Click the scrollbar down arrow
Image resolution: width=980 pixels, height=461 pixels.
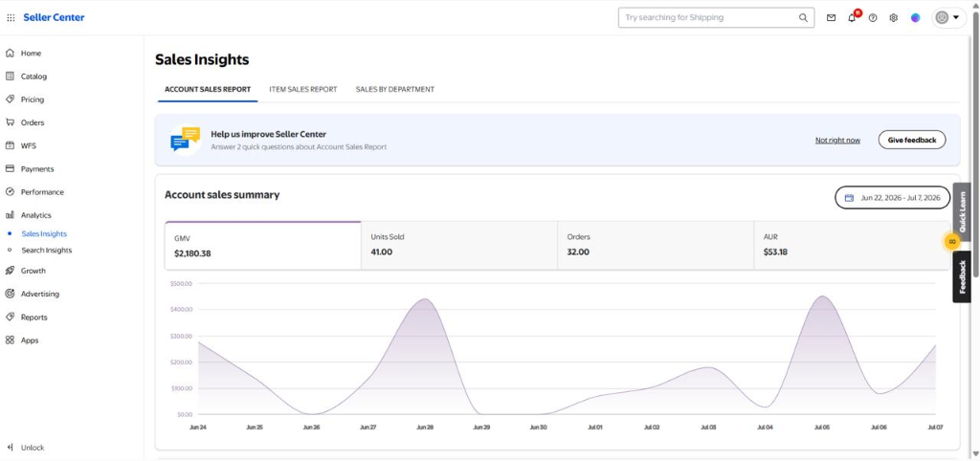pyautogui.click(x=975, y=454)
